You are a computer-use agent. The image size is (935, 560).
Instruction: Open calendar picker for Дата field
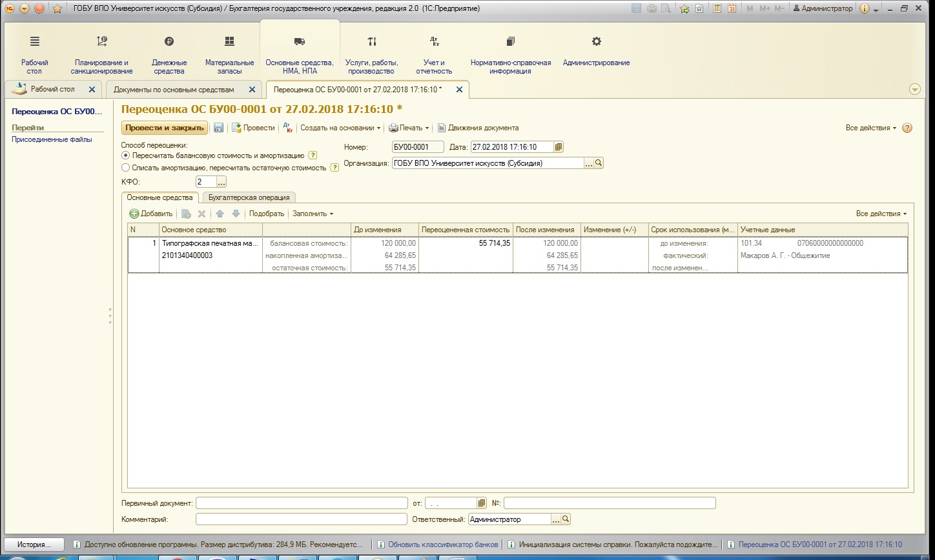click(559, 147)
